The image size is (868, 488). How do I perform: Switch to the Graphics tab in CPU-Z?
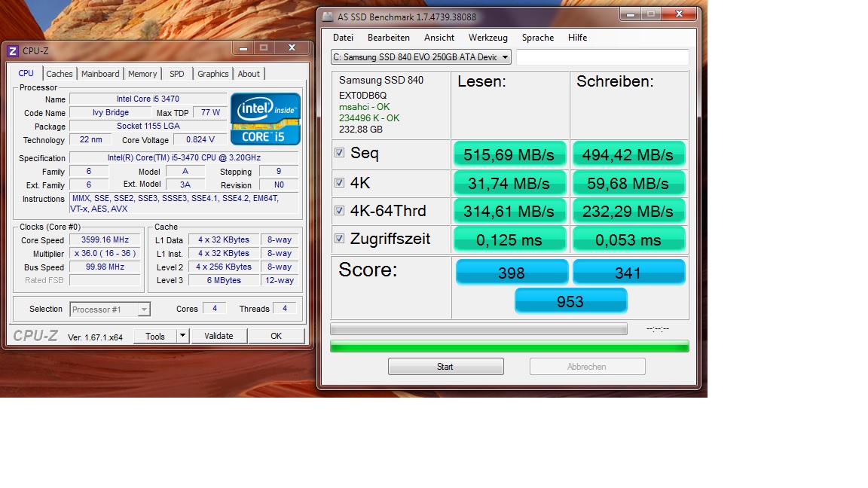[212, 74]
